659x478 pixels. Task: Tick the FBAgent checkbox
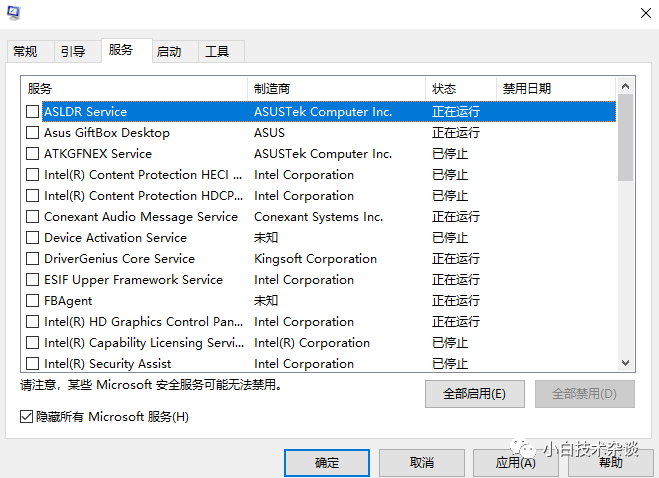(32, 301)
